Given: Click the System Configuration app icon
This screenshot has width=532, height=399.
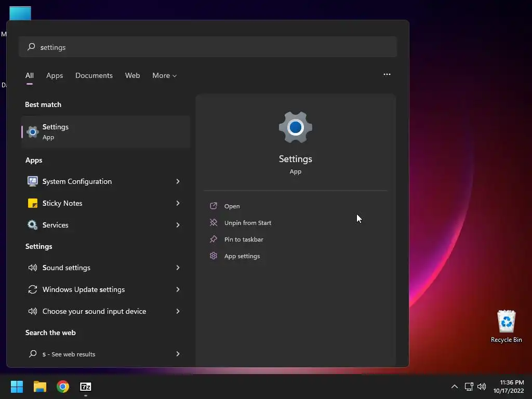Looking at the screenshot, I should coord(33,181).
